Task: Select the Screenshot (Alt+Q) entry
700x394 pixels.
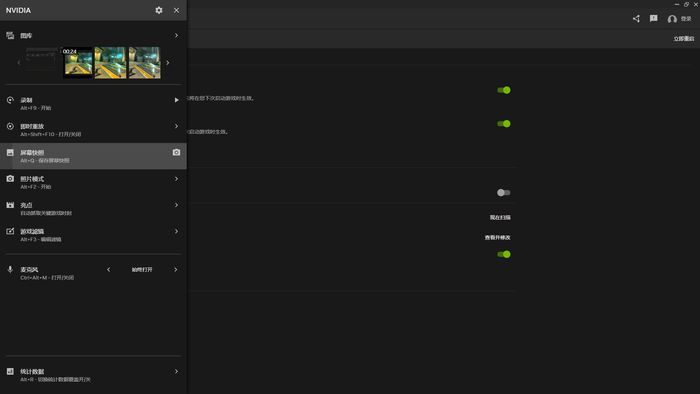Action: [x=93, y=156]
